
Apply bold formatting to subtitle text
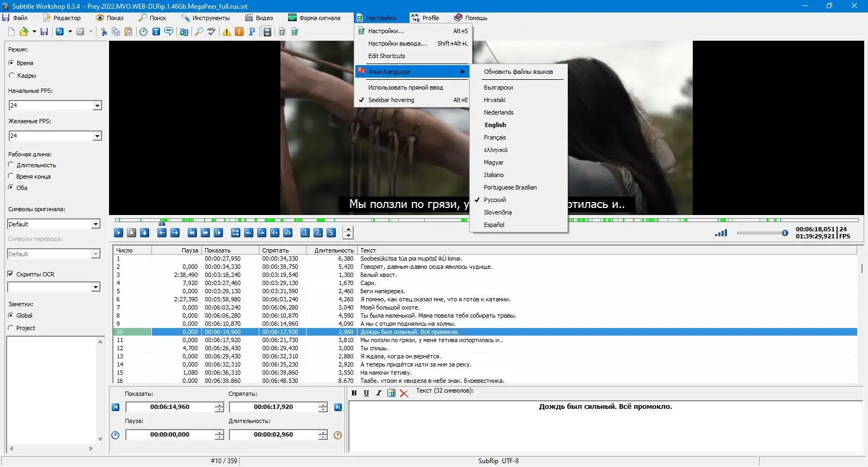tap(354, 393)
